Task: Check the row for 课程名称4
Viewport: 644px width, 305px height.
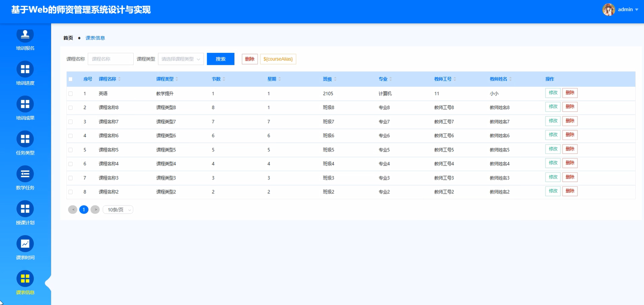Action: click(x=71, y=164)
